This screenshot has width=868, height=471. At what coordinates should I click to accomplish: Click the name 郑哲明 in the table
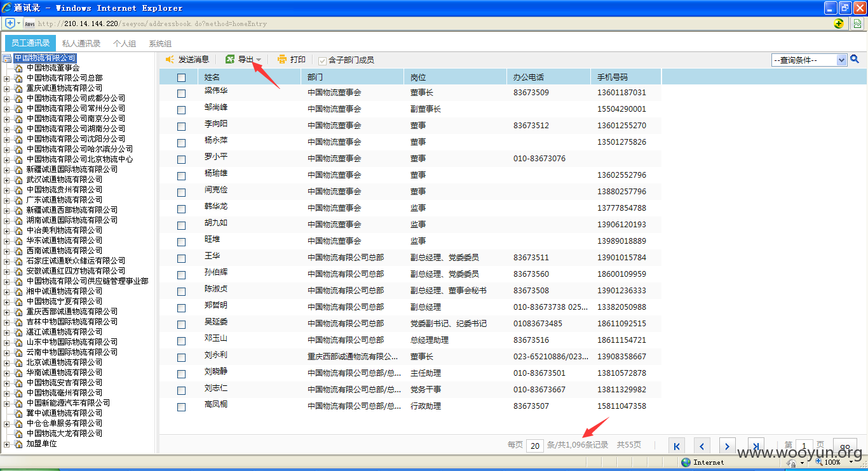pos(216,307)
